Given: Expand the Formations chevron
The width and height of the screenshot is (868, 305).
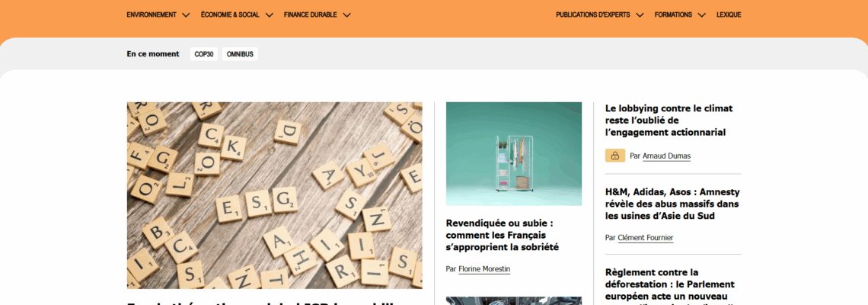Looking at the screenshot, I should click(x=702, y=15).
